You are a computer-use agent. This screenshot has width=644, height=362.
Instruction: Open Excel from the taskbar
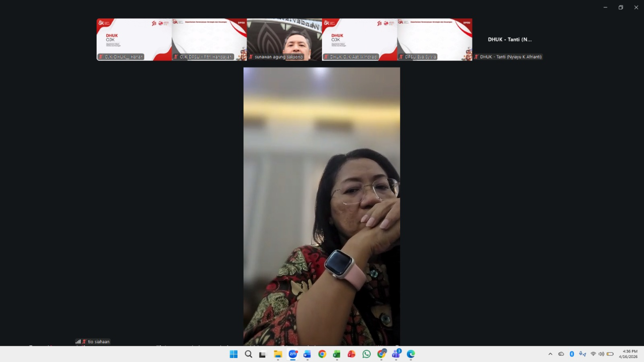coord(336,354)
